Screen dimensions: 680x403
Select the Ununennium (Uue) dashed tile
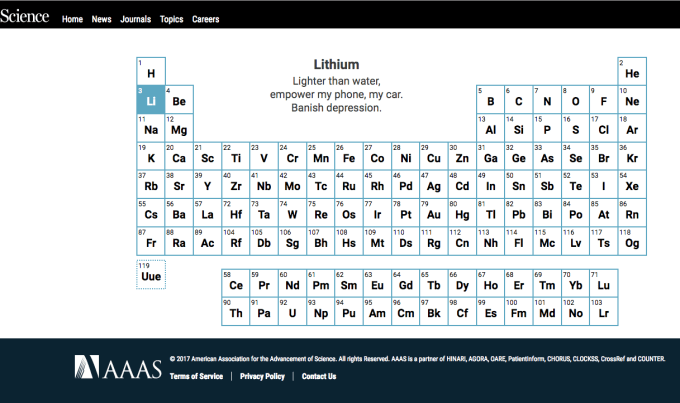tap(151, 275)
